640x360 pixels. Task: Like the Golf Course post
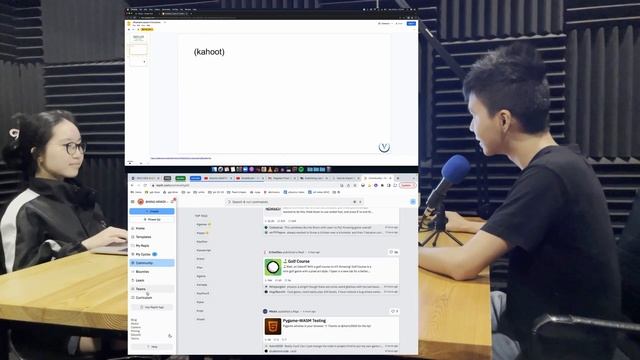point(393,252)
